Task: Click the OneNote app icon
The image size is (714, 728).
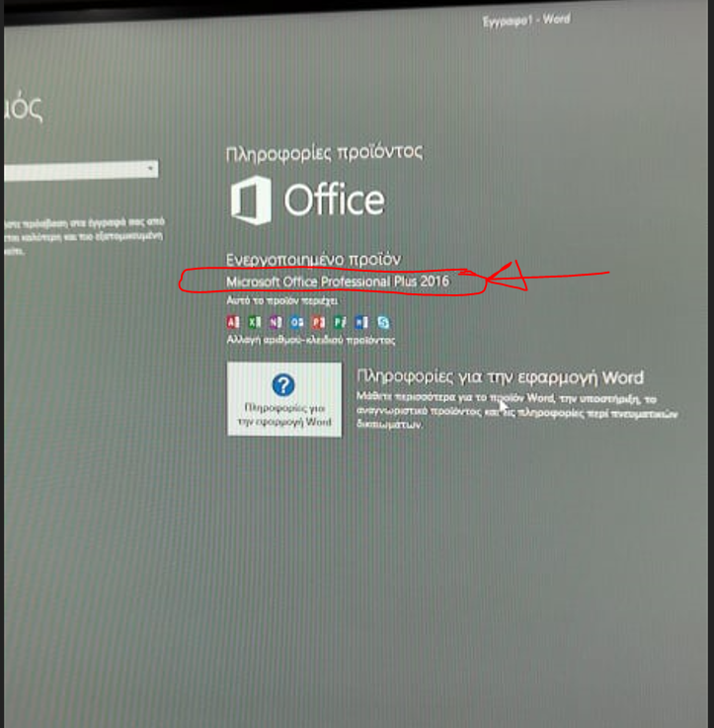Action: tap(276, 322)
